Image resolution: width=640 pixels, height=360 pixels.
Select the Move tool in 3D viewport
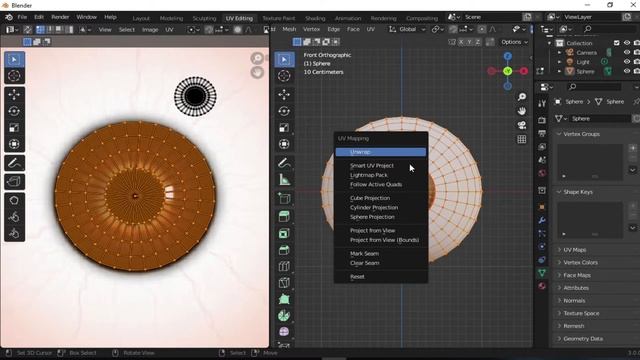tap(284, 94)
